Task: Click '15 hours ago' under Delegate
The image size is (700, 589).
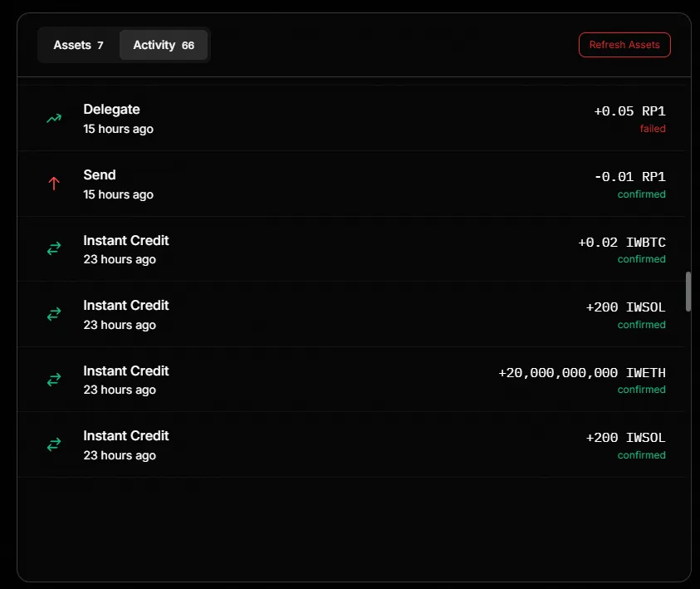Action: pyautogui.click(x=118, y=129)
